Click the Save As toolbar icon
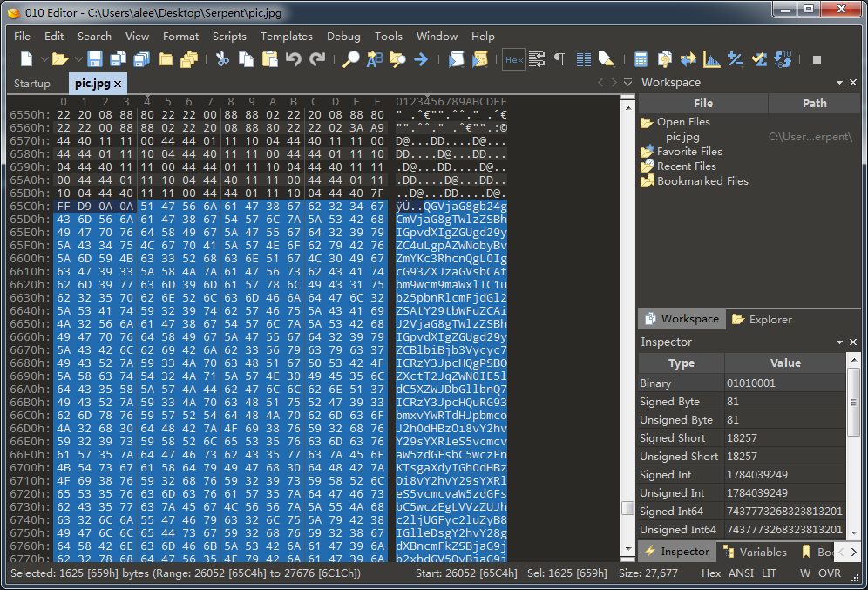Image resolution: width=868 pixels, height=590 pixels. click(x=118, y=59)
